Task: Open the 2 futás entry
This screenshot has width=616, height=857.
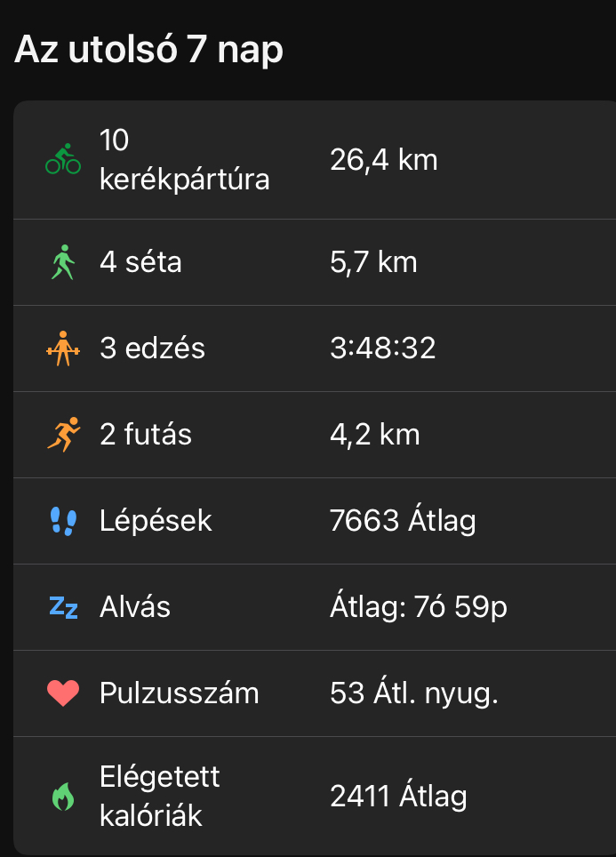Action: 146,435
